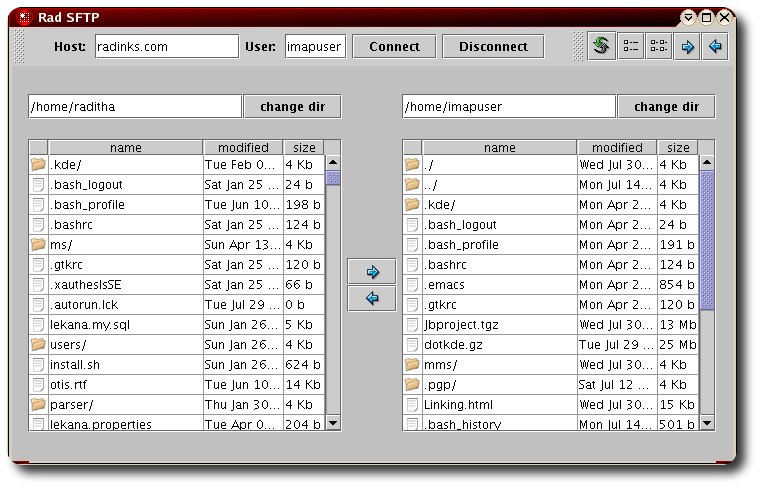Sort remote list by name header
This screenshot has height=488, width=760.
pyautogui.click(x=499, y=147)
